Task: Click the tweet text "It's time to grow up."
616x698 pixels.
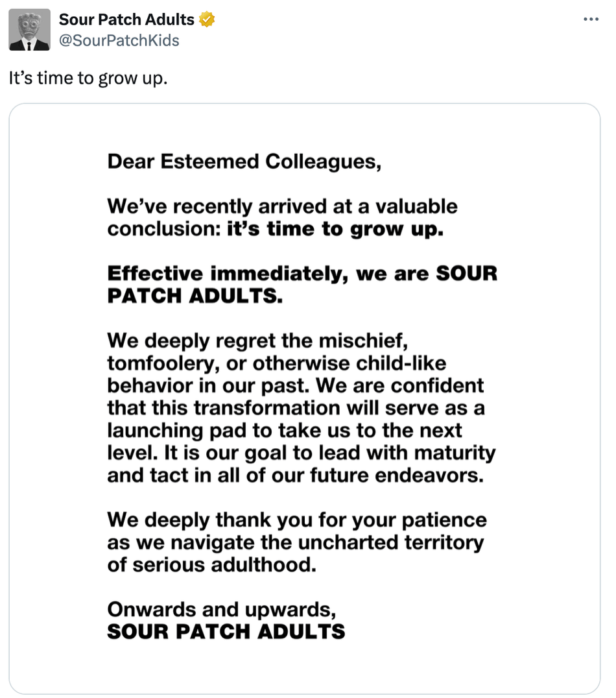Action: pyautogui.click(x=88, y=78)
